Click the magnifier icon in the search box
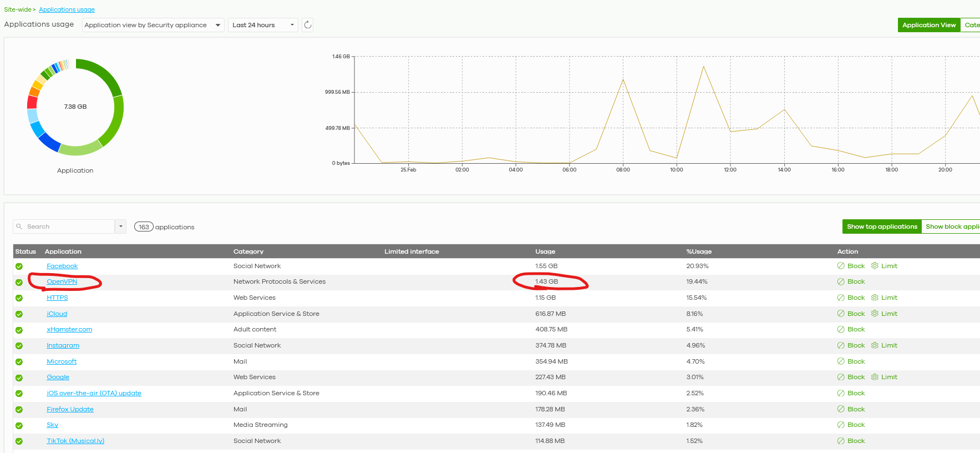The height and width of the screenshot is (453, 980). (19, 226)
